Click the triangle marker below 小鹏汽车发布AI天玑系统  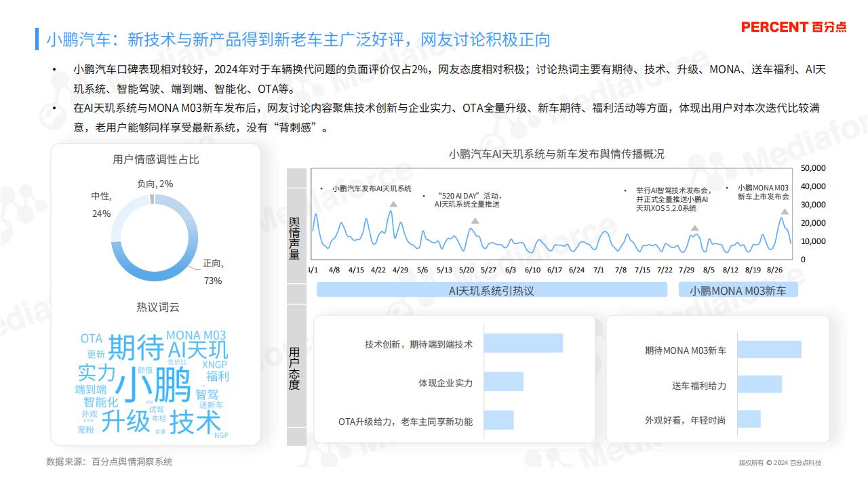click(393, 204)
